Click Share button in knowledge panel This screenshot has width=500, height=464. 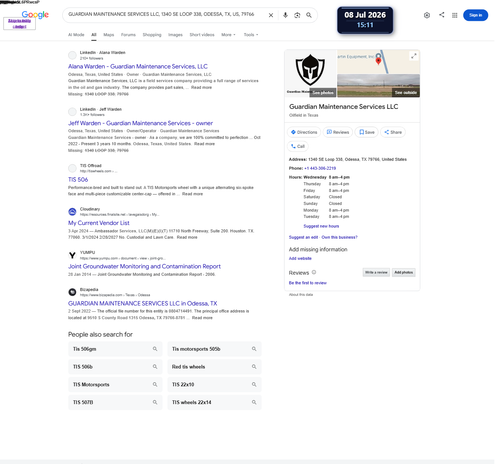393,132
